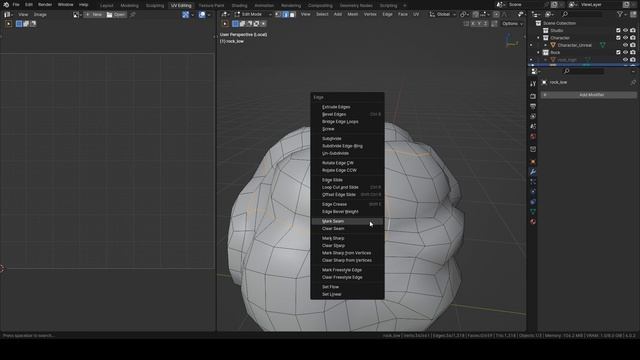
Task: Open the Edit Mode dropdown
Action: pyautogui.click(x=253, y=14)
